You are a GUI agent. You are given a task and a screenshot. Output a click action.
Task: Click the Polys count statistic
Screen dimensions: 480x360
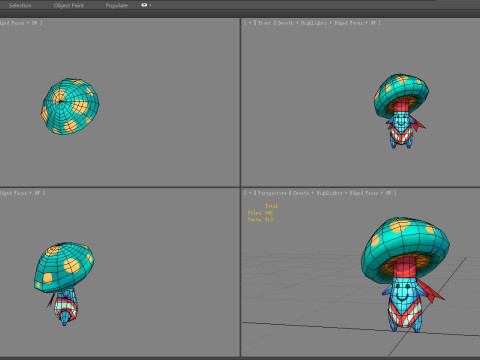tap(261, 213)
